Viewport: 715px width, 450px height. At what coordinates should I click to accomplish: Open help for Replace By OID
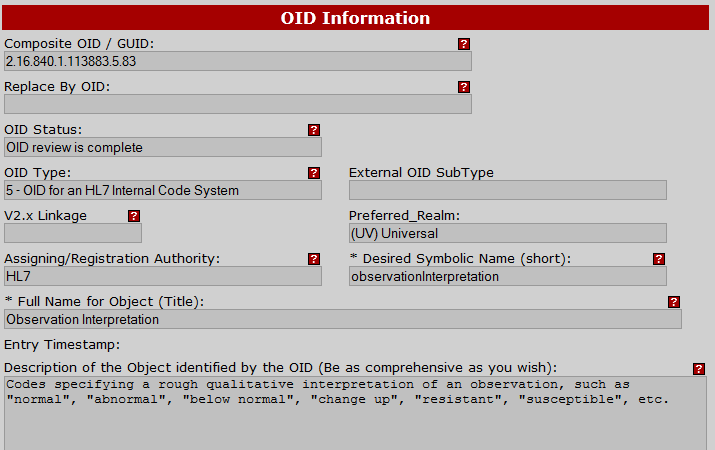pyautogui.click(x=464, y=87)
